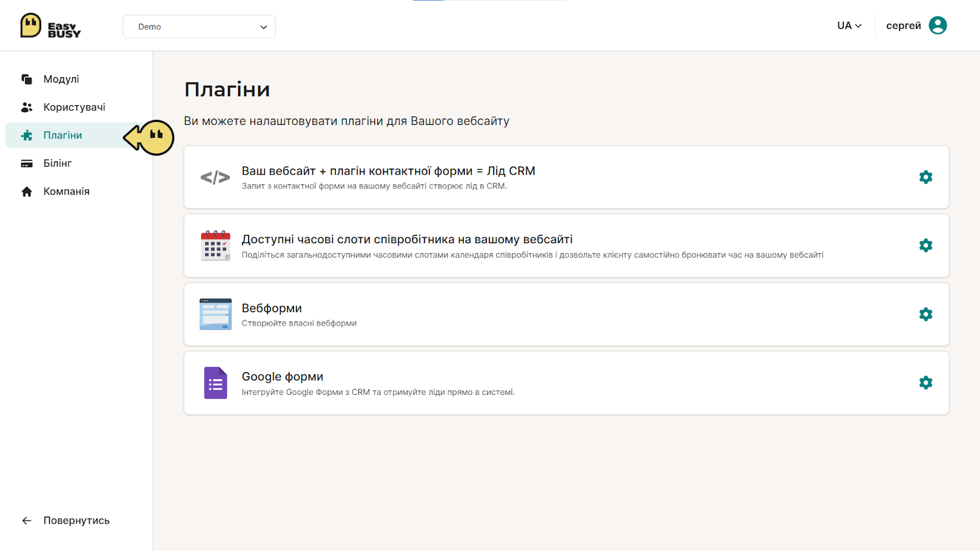The height and width of the screenshot is (551, 980).
Task: Open settings for contact form plugin
Action: pos(925,177)
